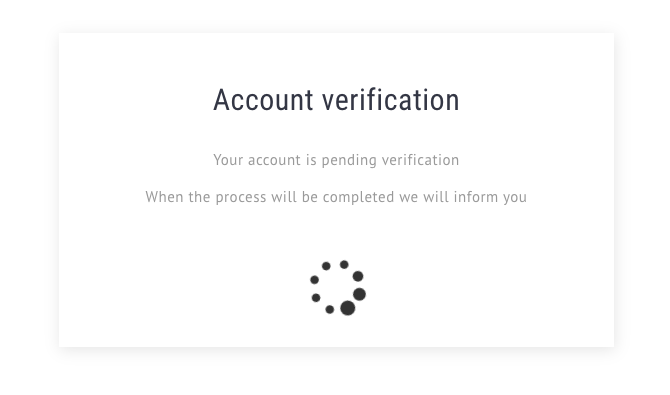Viewport: 670px width, 395px height.
Task: Click the spinner's lower-left dot
Action: [316, 298]
